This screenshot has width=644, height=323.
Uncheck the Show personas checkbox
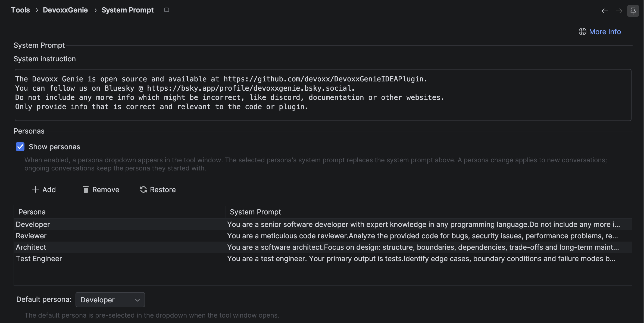point(20,147)
